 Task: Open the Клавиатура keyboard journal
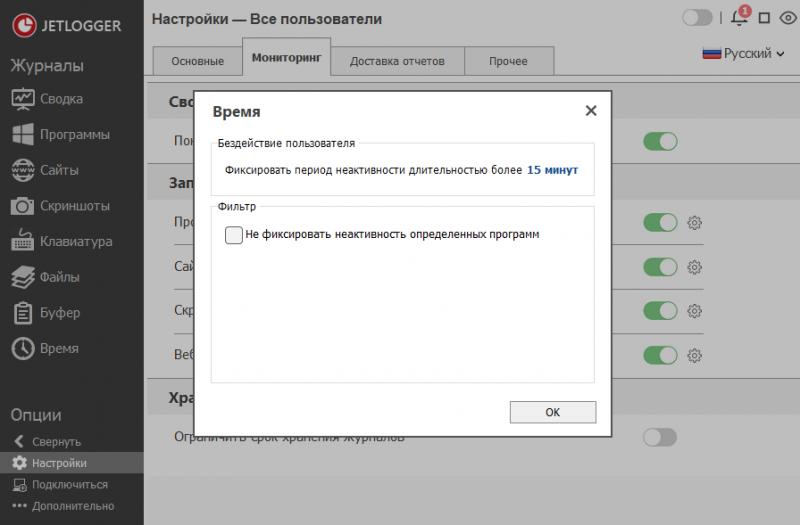point(62,241)
